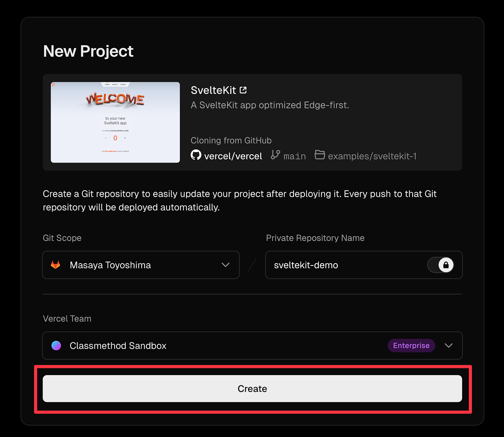Click the folder directory icon

pyautogui.click(x=320, y=155)
